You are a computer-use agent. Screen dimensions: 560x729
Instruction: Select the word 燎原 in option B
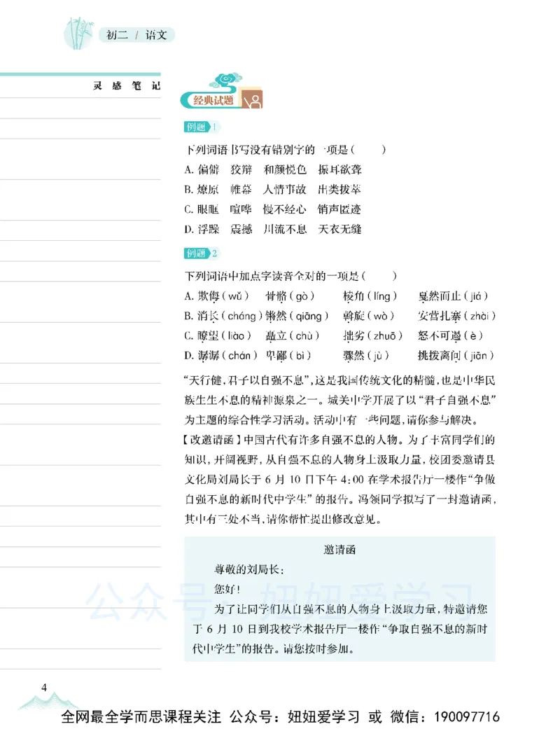point(208,190)
